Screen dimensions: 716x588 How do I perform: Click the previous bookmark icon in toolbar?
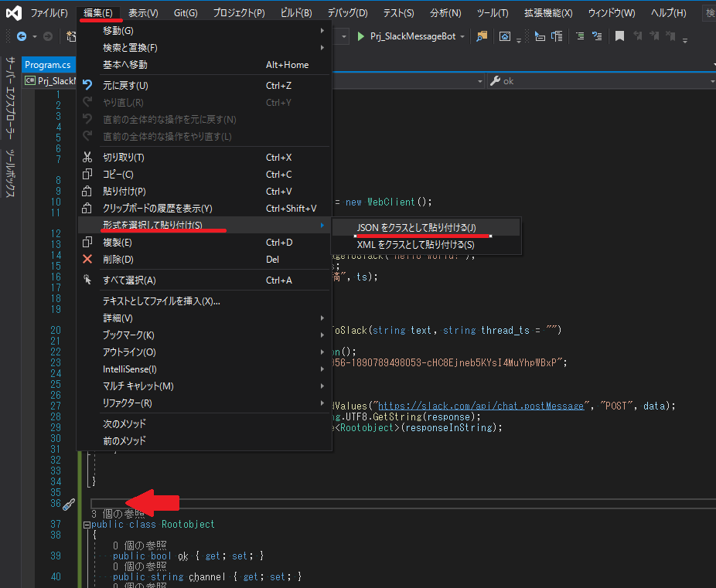pos(637,36)
